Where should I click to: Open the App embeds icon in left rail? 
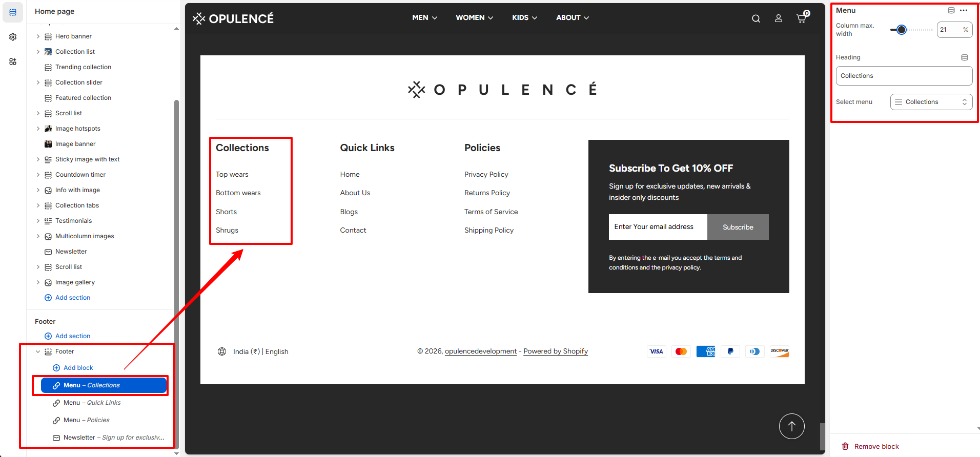[13, 61]
